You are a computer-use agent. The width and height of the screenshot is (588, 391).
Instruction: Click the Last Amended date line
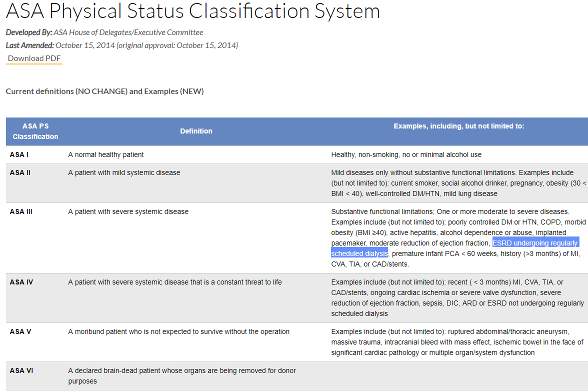click(121, 45)
